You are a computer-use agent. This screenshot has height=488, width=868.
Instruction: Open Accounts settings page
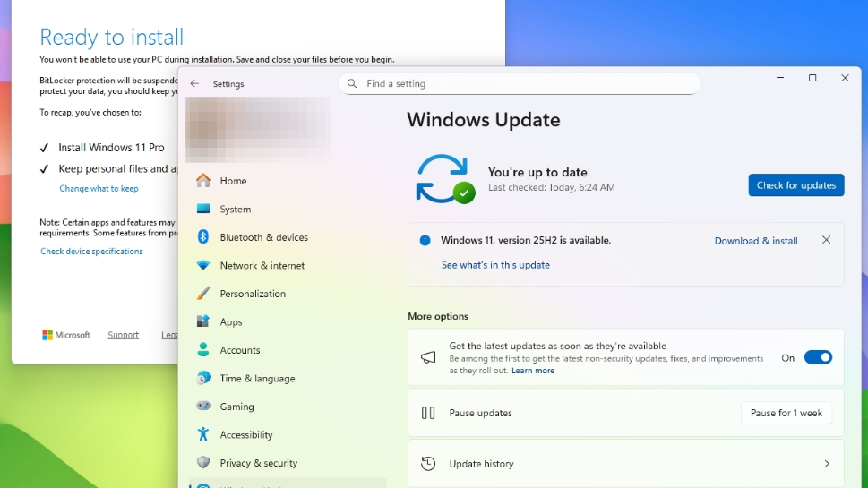coord(240,350)
